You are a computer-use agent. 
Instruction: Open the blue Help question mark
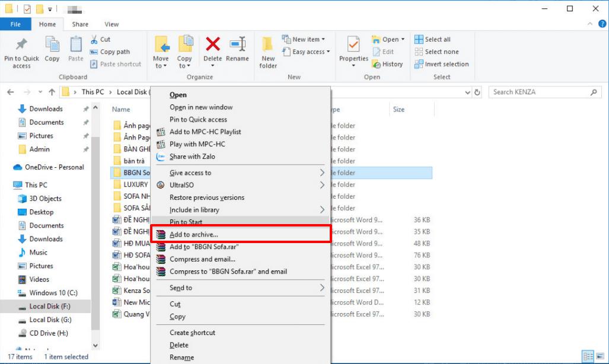(x=602, y=24)
